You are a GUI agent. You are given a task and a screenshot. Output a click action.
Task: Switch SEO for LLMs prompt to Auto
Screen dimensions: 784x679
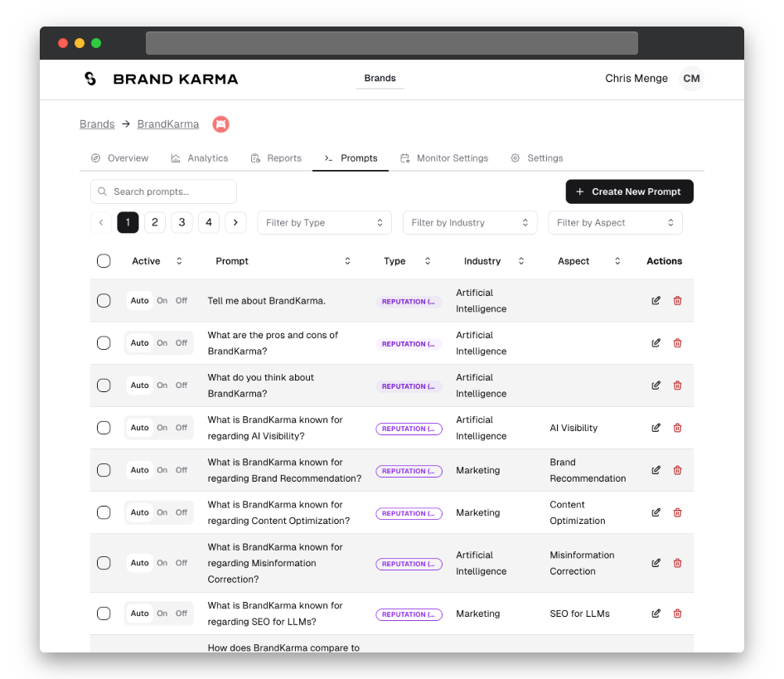(x=139, y=614)
